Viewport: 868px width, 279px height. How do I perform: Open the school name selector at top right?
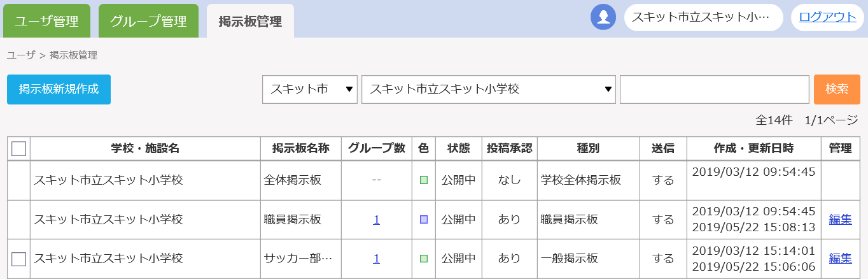[x=703, y=17]
